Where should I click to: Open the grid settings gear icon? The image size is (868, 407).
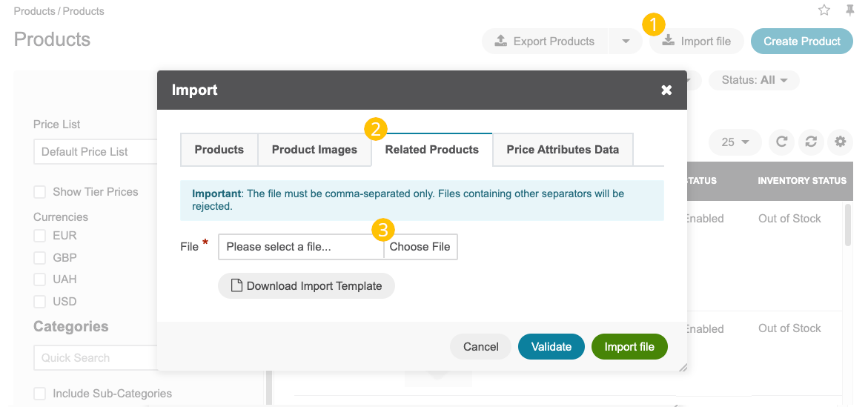(x=840, y=142)
